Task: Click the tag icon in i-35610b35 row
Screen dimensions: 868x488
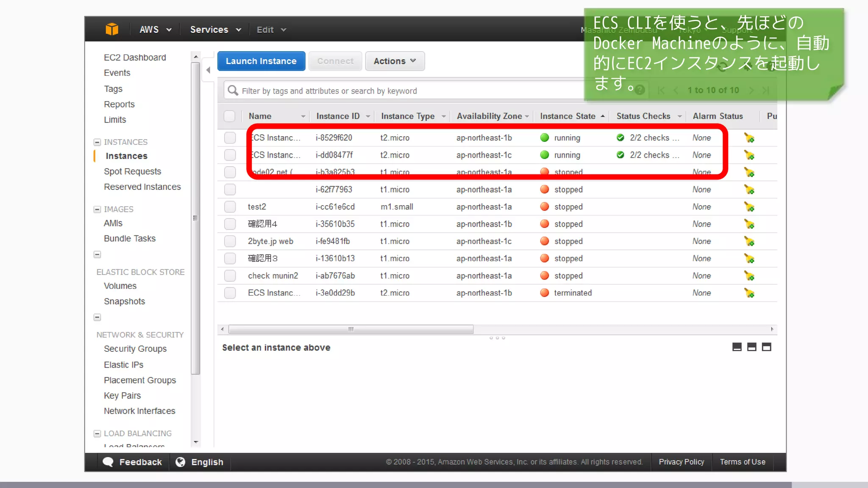Action: tap(749, 224)
